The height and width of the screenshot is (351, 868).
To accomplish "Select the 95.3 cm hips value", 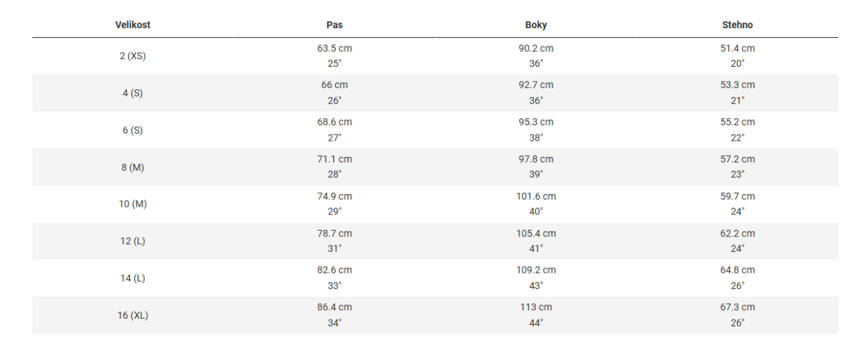I will pos(536,122).
